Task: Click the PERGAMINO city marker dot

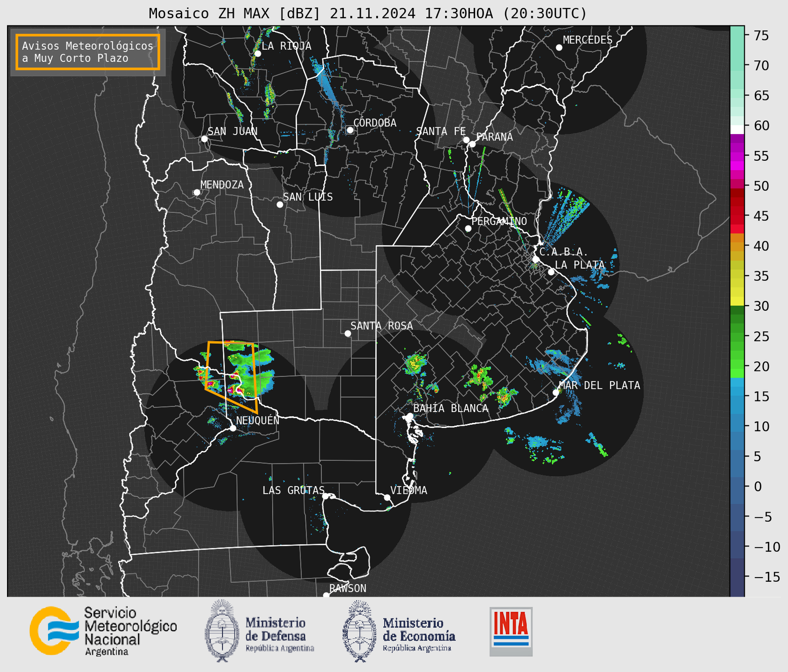Action: [x=468, y=229]
